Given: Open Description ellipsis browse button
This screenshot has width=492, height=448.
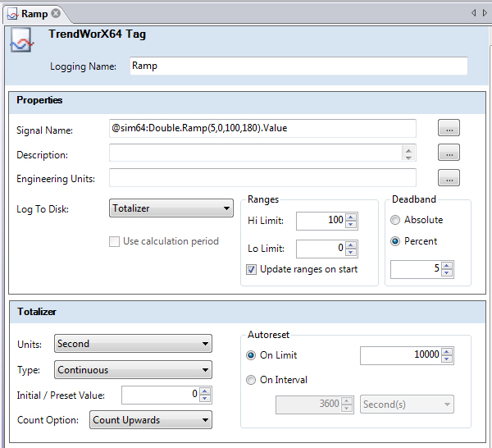Looking at the screenshot, I should click(449, 153).
